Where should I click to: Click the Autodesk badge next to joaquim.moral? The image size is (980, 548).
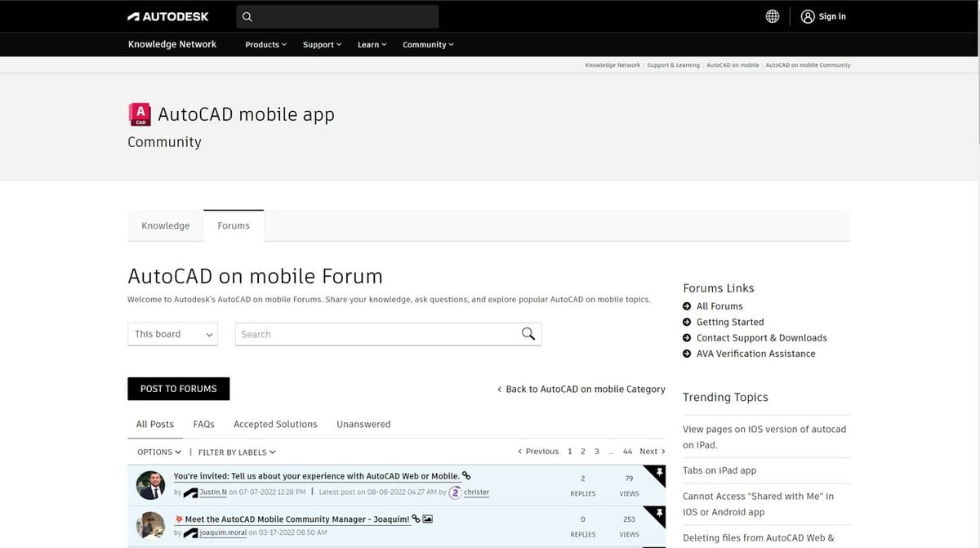[x=190, y=533]
